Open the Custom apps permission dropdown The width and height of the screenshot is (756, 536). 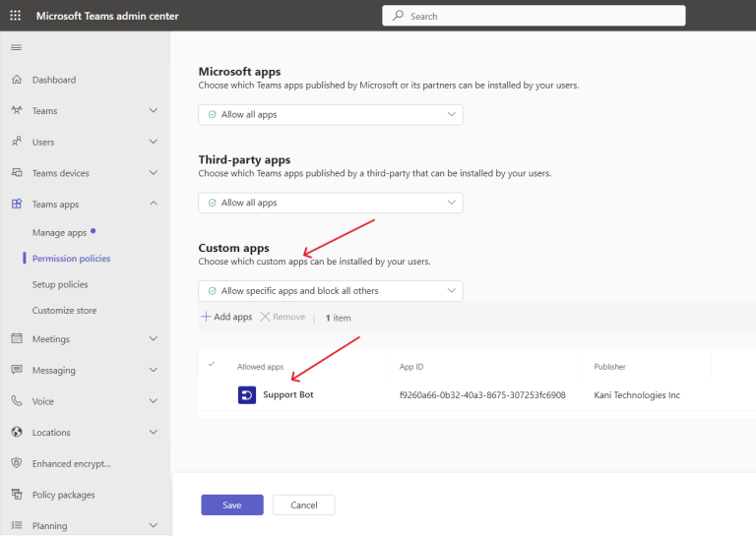[331, 291]
